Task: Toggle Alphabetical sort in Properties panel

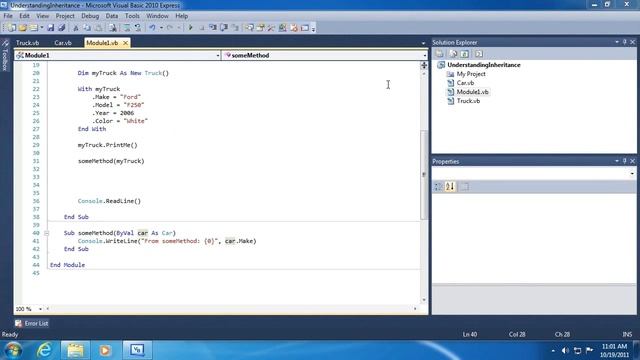Action: tap(450, 187)
